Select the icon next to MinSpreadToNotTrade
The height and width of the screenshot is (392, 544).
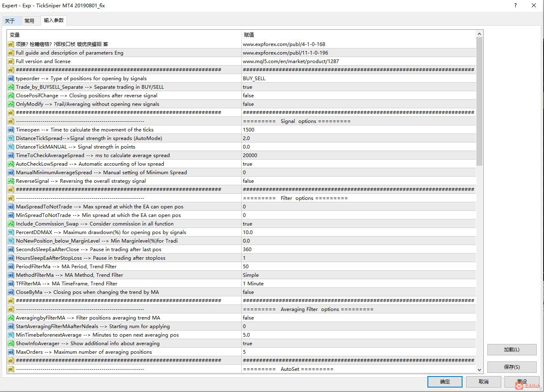[11, 215]
